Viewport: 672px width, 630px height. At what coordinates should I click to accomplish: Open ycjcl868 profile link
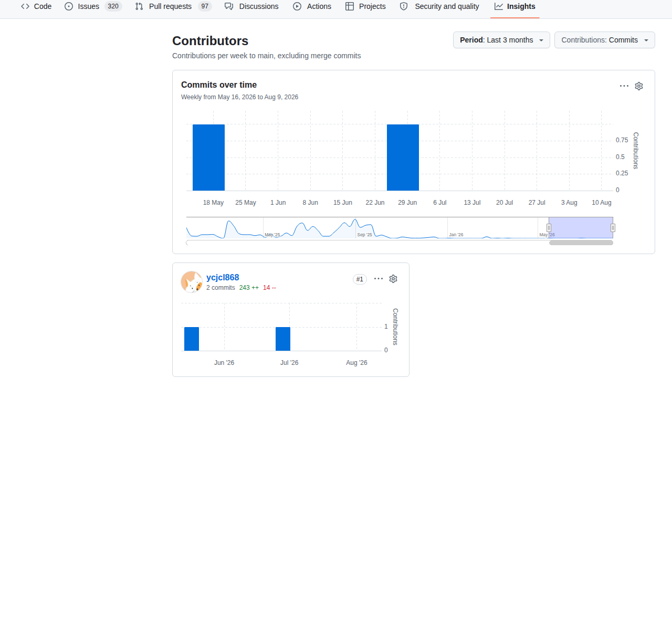point(223,277)
